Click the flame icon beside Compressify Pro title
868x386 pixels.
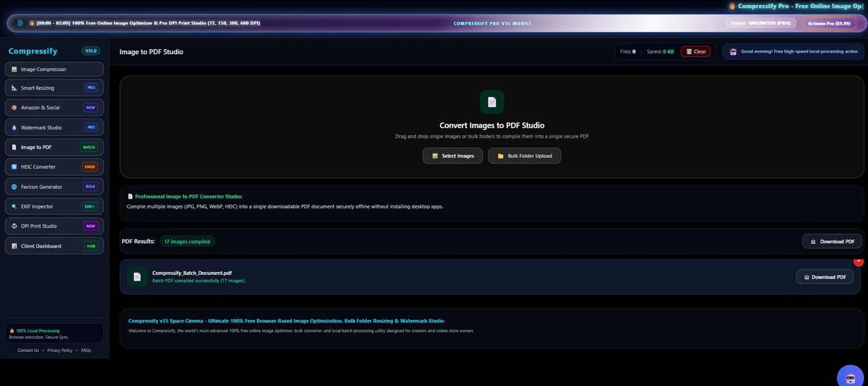[x=732, y=6]
